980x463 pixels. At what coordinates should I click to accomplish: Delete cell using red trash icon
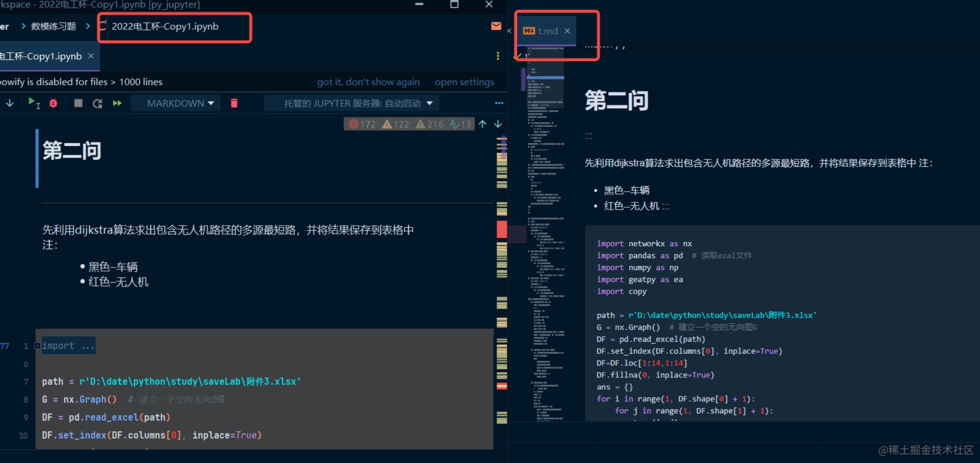[x=234, y=103]
